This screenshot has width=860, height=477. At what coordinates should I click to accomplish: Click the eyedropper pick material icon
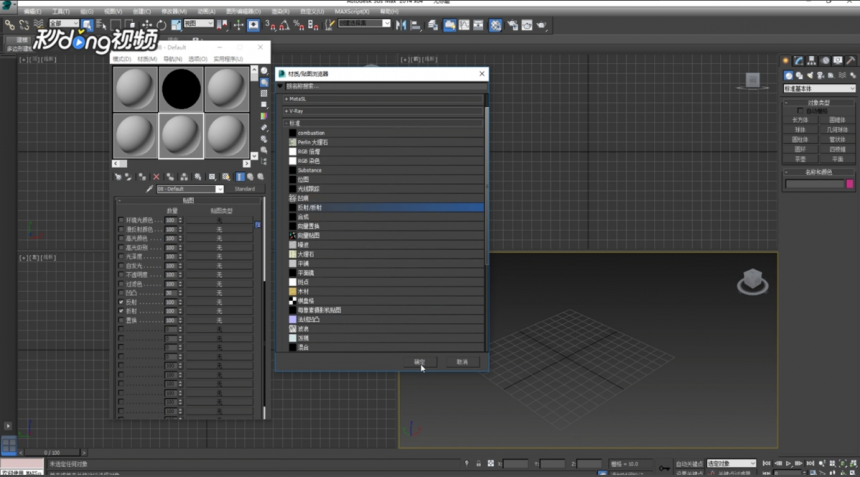click(x=149, y=189)
